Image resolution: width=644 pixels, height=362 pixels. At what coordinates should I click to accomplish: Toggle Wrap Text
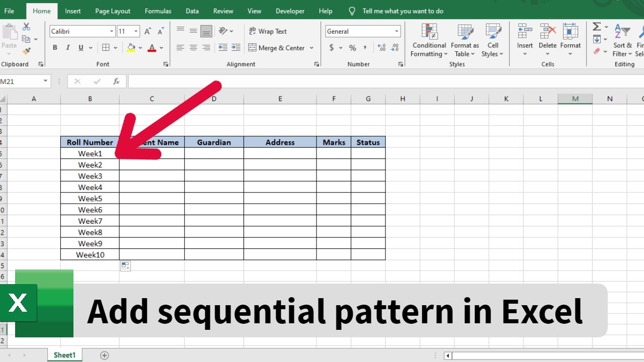268,31
